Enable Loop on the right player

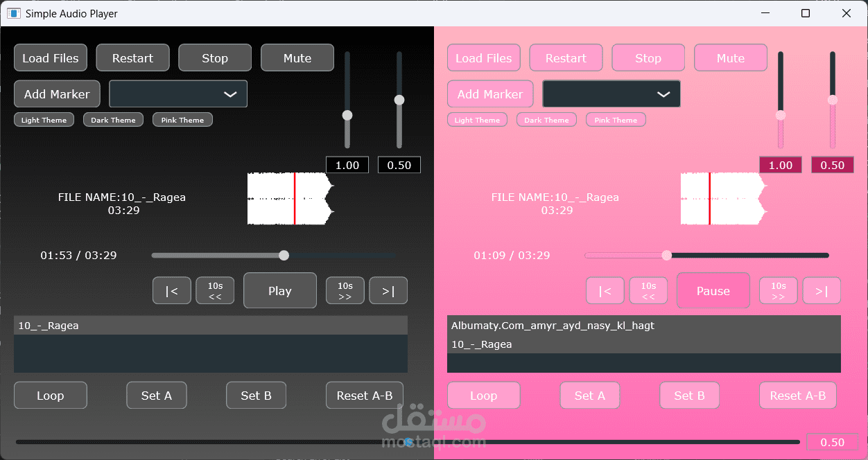(483, 395)
